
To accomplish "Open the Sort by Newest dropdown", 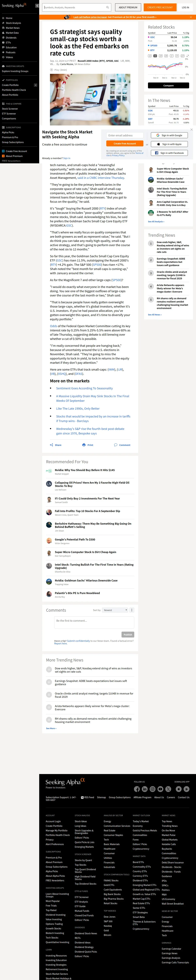I will pos(115,610).
